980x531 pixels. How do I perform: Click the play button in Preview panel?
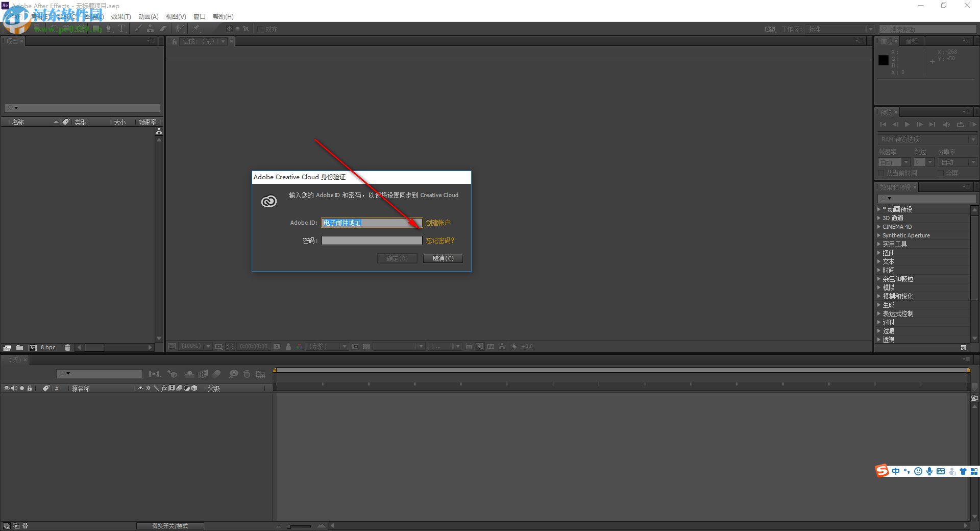tap(907, 125)
